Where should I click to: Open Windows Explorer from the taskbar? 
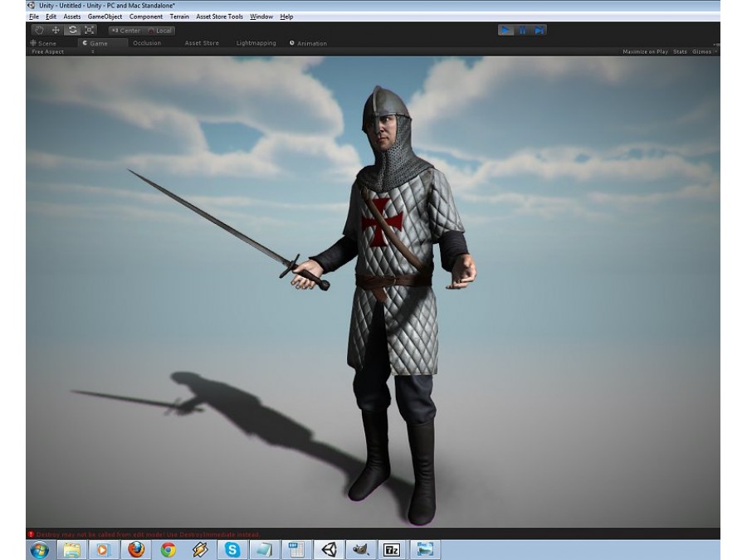tap(72, 550)
